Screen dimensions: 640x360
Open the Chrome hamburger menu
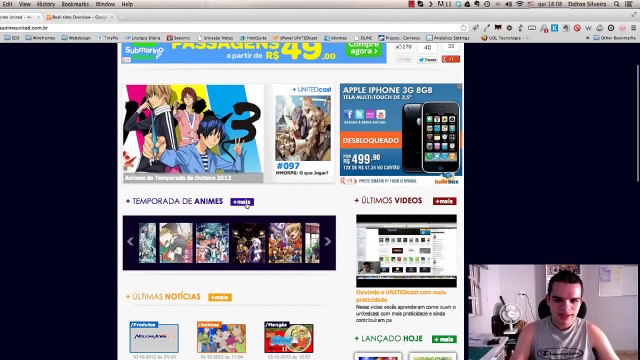tap(633, 28)
